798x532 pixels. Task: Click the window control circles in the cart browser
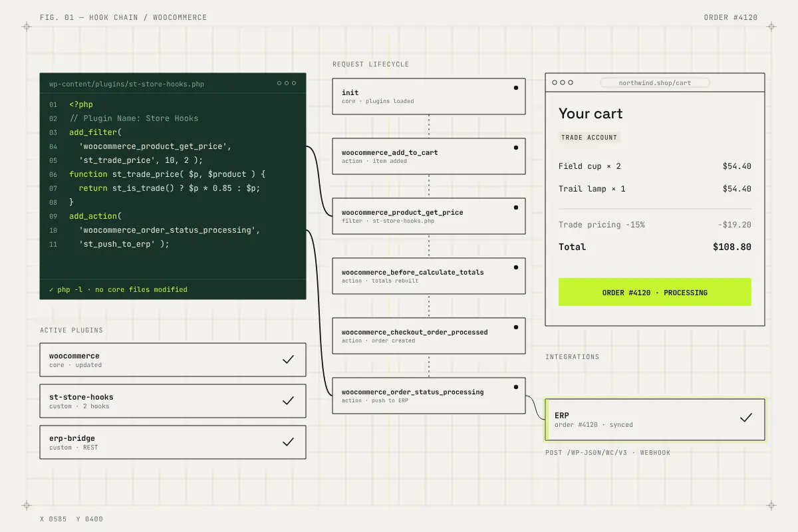point(563,82)
